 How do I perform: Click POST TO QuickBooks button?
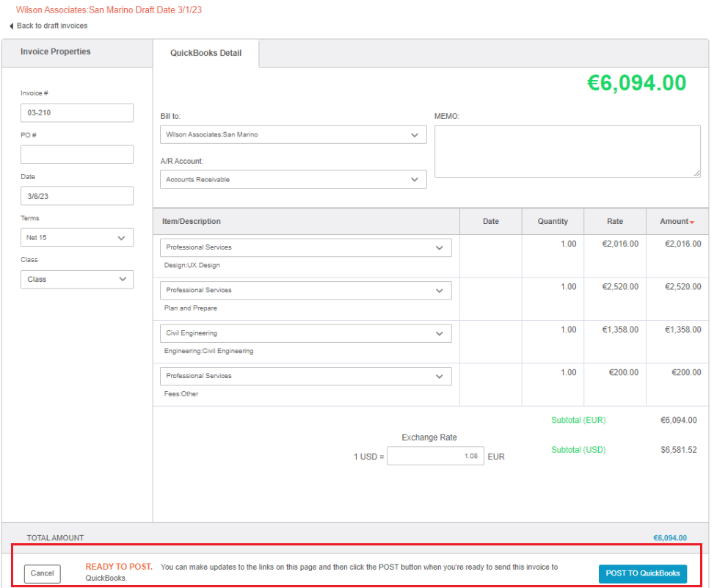(x=642, y=573)
